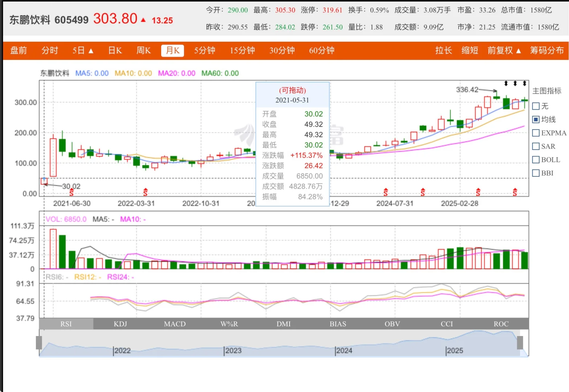This screenshot has width=569, height=392.
Task: Enable the SAR indicator checkbox
Action: [x=536, y=146]
